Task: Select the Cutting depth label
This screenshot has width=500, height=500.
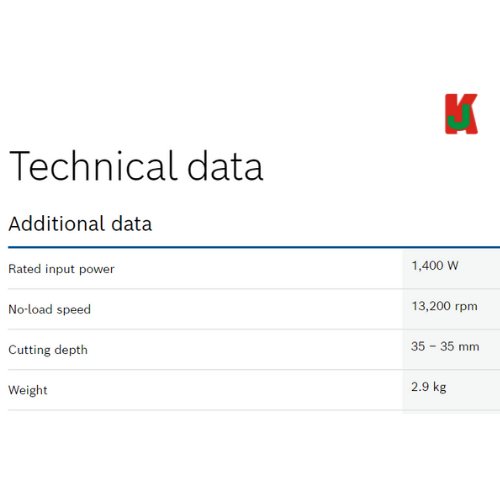Action: [48, 350]
